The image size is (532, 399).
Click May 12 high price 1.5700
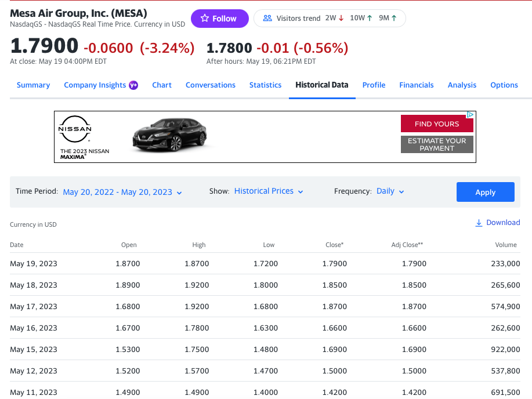197,371
